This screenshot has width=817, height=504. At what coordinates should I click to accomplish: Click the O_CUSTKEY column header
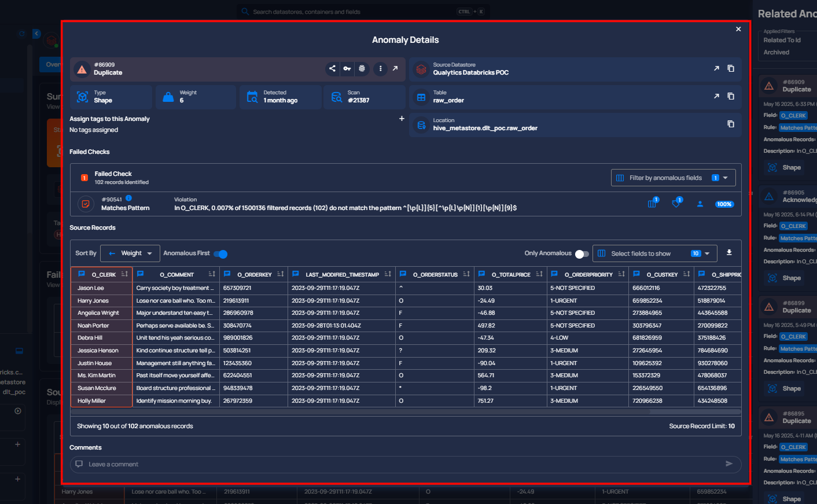[661, 274]
